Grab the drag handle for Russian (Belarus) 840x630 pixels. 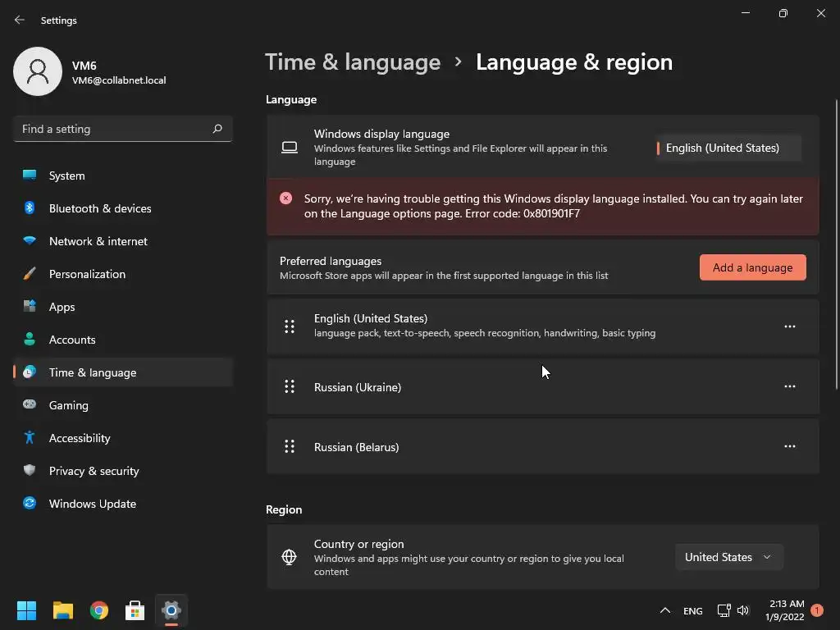[x=290, y=446]
